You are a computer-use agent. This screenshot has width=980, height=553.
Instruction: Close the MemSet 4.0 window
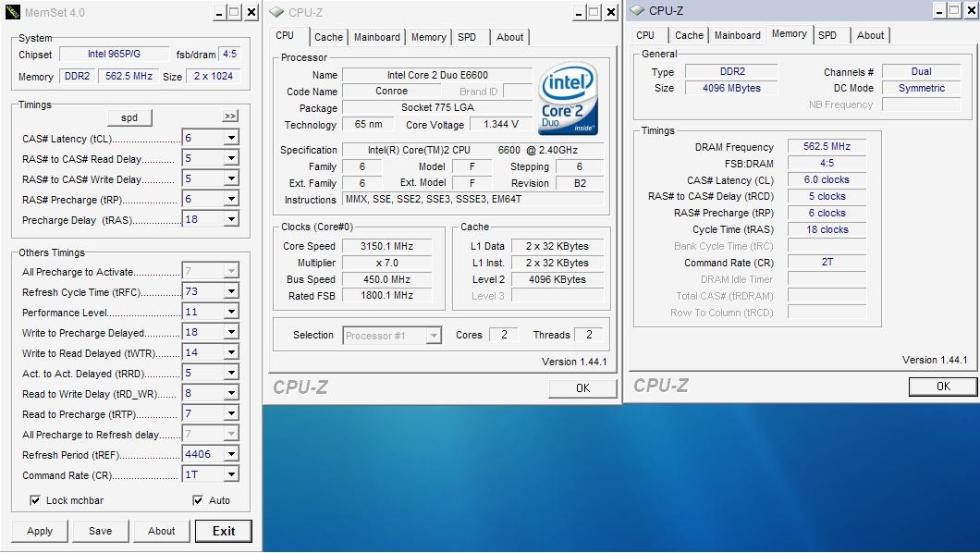pyautogui.click(x=251, y=13)
